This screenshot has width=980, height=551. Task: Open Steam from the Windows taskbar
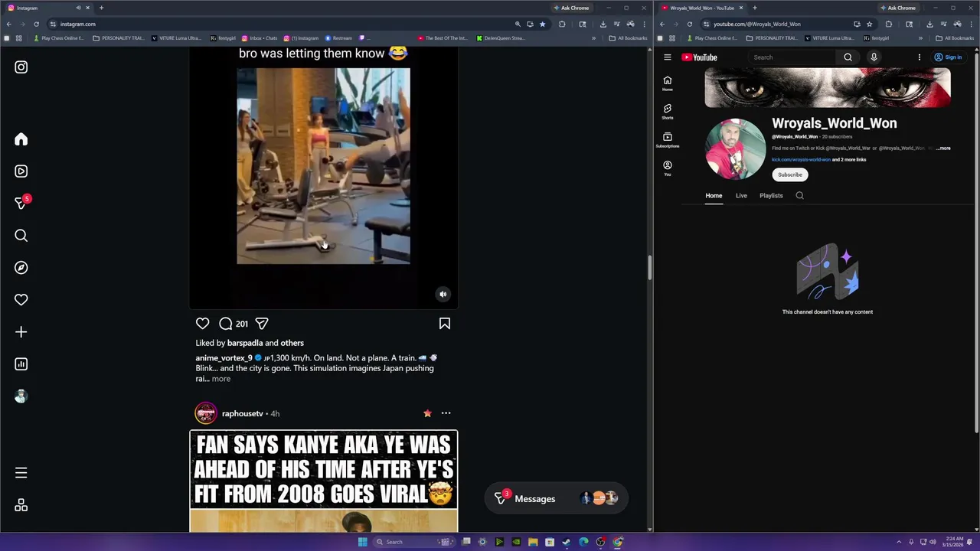tap(566, 542)
